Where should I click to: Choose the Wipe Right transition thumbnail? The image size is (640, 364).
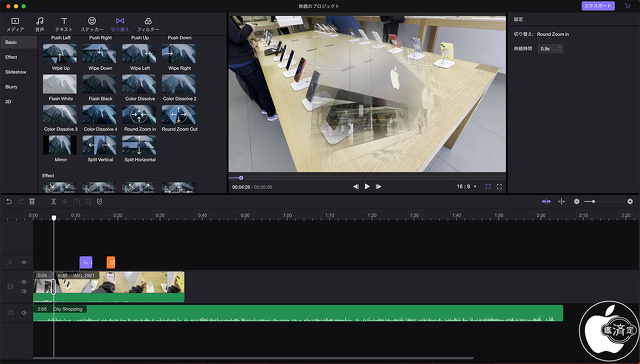click(179, 53)
